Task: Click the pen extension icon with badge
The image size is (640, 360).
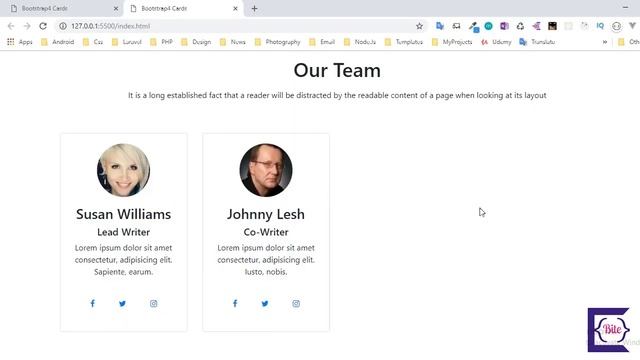Action: point(473,27)
